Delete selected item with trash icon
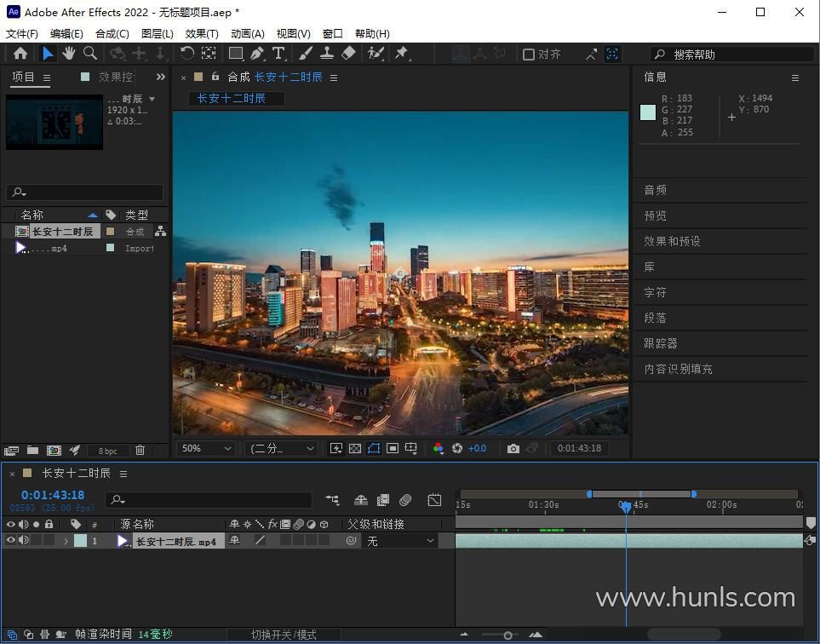 pyautogui.click(x=140, y=451)
